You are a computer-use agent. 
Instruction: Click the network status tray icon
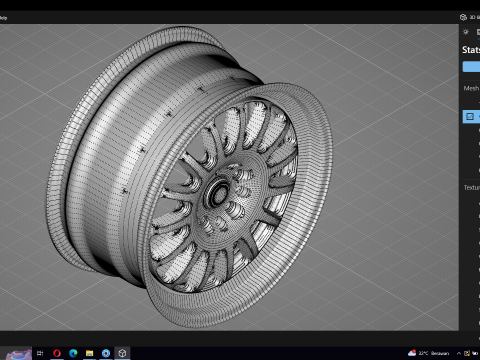pyautogui.click(x=467, y=353)
